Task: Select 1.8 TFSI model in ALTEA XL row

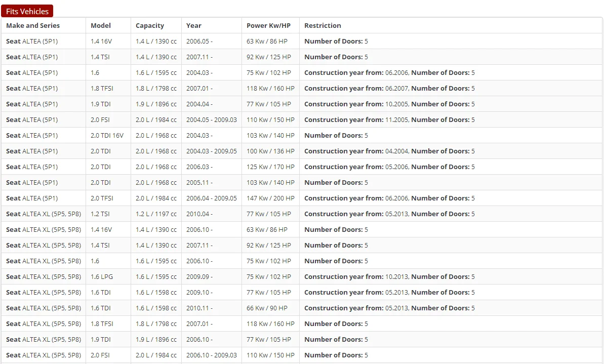Action: point(102,324)
